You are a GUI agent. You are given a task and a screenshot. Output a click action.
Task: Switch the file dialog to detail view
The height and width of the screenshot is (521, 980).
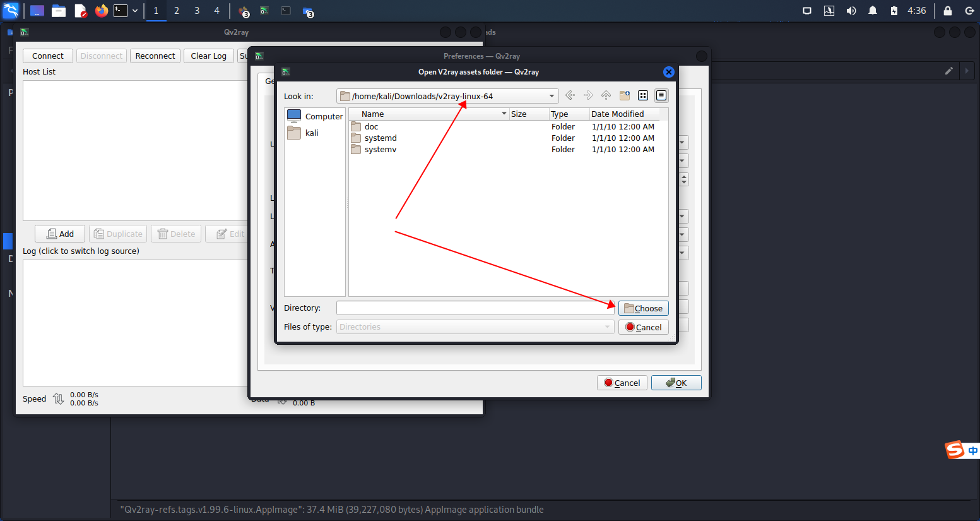pos(661,95)
